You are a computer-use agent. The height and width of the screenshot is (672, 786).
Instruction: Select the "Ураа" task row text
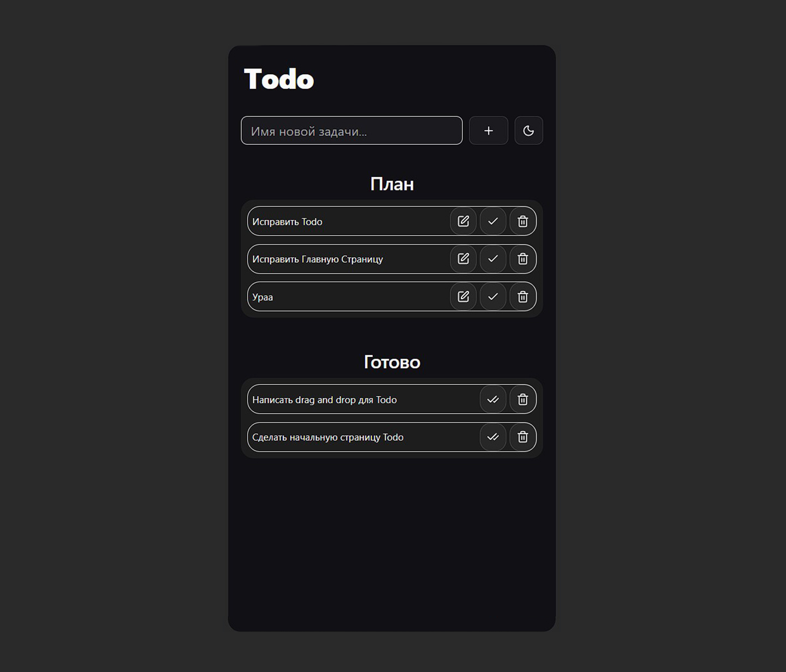tap(263, 297)
